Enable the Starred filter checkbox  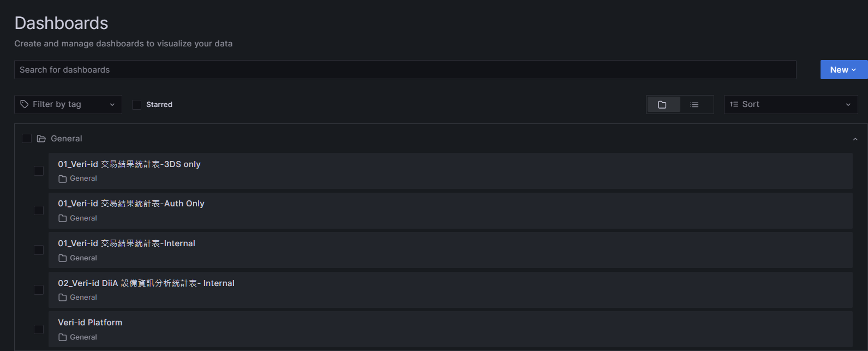pos(137,105)
